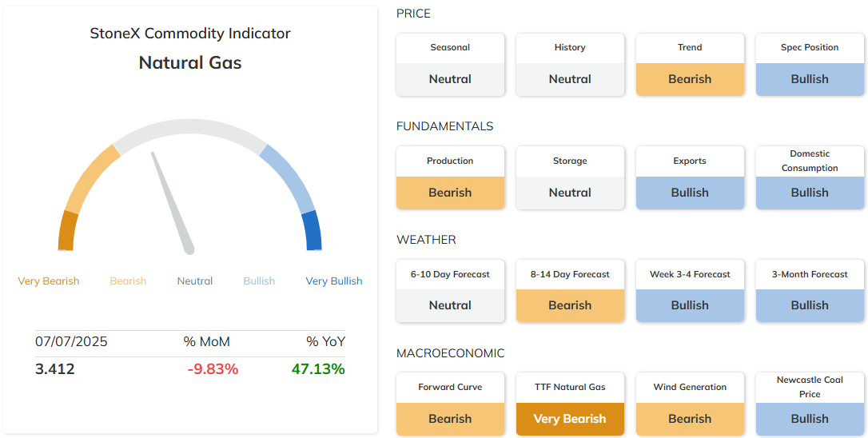Click the date 07/07/2025

[x=71, y=341]
